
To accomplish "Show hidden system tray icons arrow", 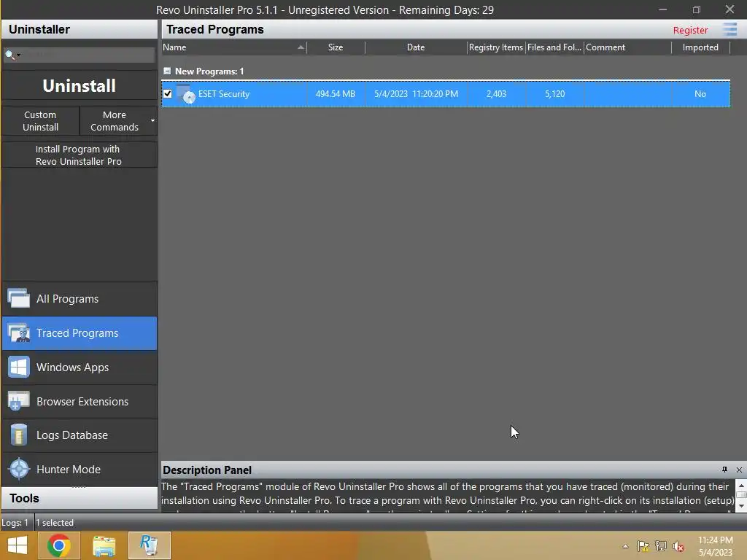I will pyautogui.click(x=625, y=546).
